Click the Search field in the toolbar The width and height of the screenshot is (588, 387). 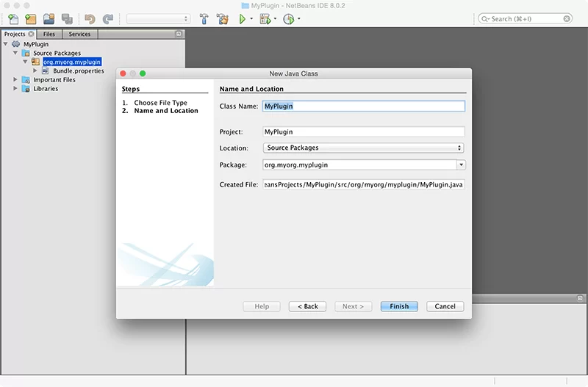pos(525,19)
